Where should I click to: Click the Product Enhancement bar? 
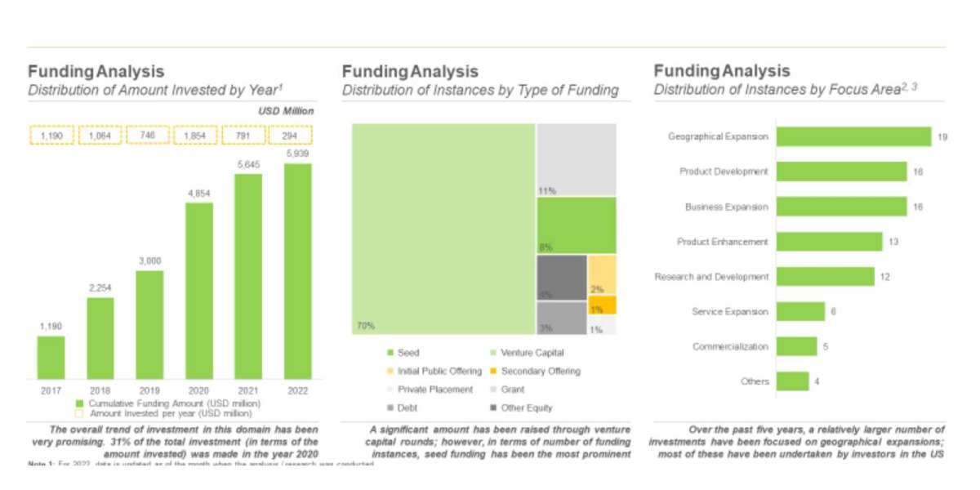pyautogui.click(x=829, y=242)
